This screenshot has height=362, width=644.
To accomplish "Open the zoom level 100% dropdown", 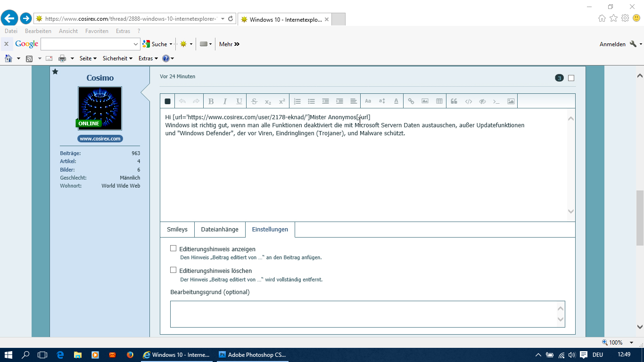I will coord(632,343).
